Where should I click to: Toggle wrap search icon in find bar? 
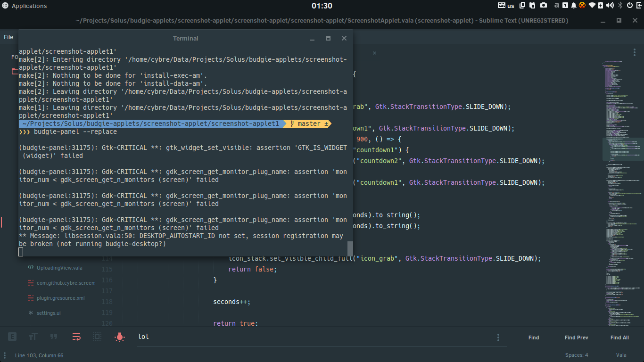tap(76, 337)
